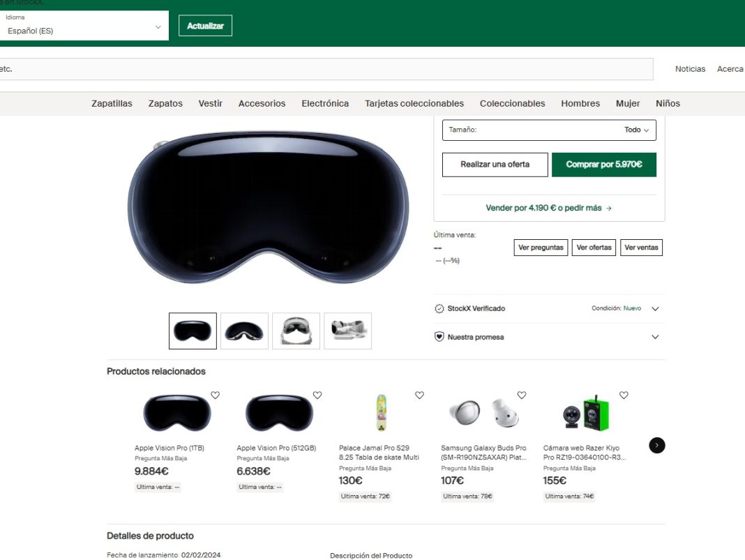Toggle favorite on Apple Vision Pro (512GB)

tap(317, 395)
